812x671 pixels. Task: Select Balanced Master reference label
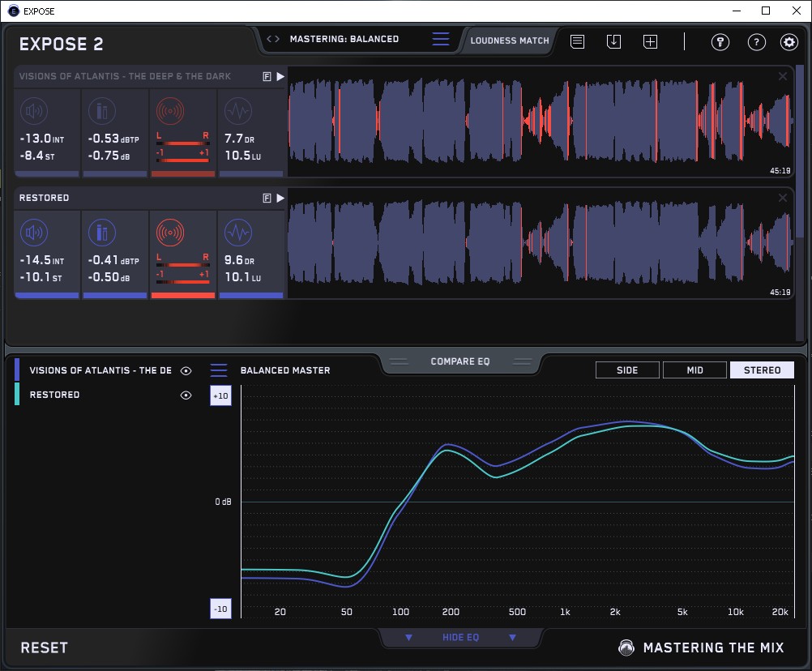point(285,370)
